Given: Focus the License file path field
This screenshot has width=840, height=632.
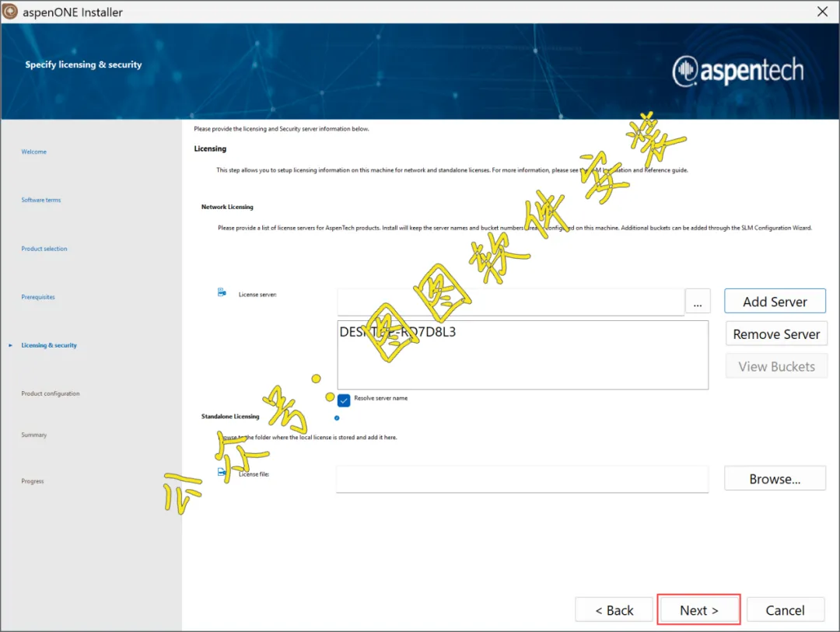Looking at the screenshot, I should pyautogui.click(x=523, y=479).
